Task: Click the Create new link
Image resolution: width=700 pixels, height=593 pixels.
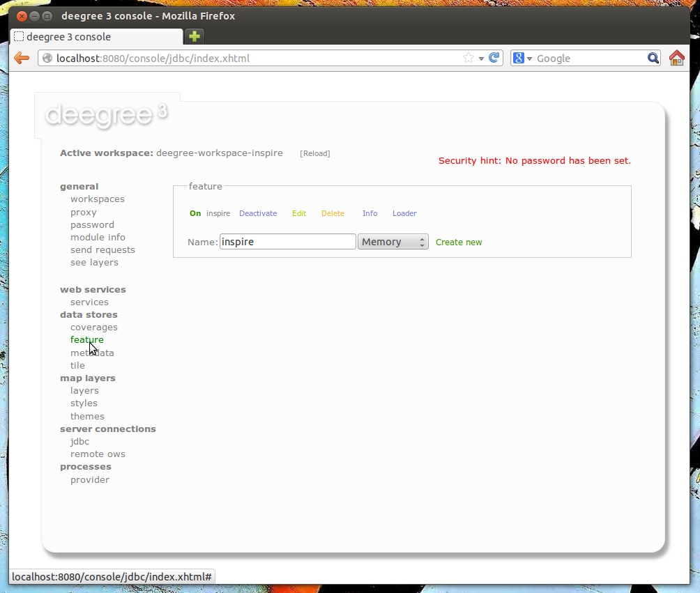Action: [x=458, y=242]
